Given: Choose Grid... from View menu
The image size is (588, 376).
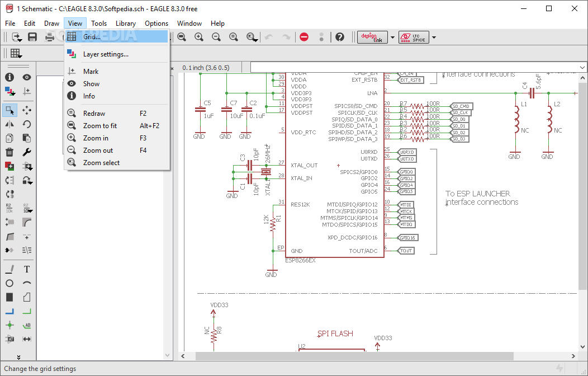Looking at the screenshot, I should pyautogui.click(x=117, y=37).
